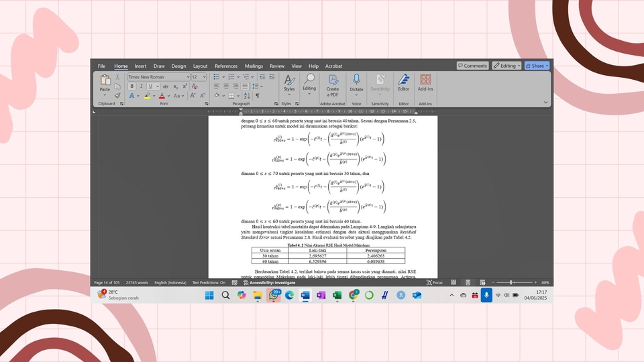
Task: Switch to the Review tab
Action: (277, 66)
